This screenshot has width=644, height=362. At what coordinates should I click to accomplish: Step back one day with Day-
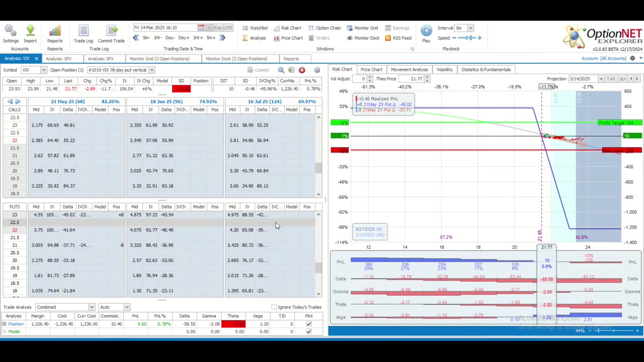click(x=171, y=38)
